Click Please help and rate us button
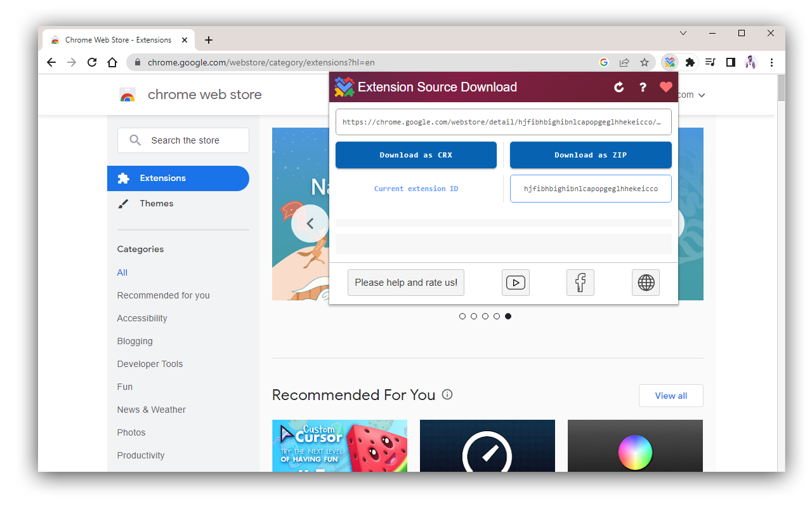 (x=406, y=283)
